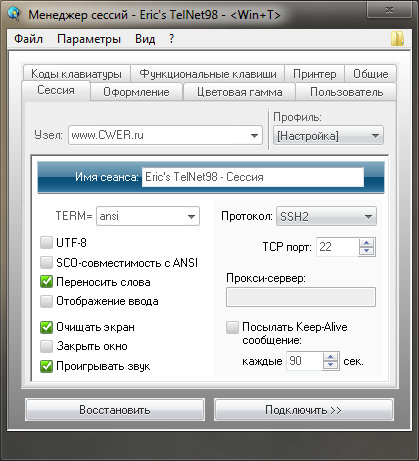Open the Общие tab
Image resolution: width=419 pixels, height=461 pixels.
(370, 74)
